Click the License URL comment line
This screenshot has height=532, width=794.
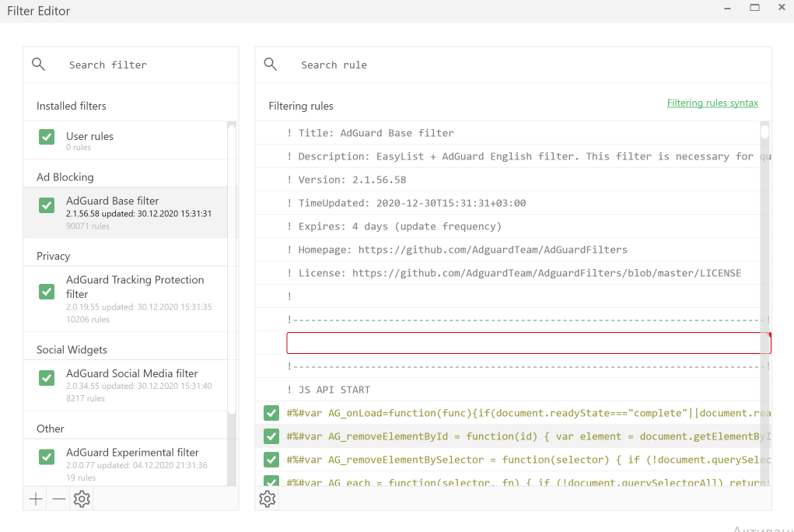click(513, 273)
